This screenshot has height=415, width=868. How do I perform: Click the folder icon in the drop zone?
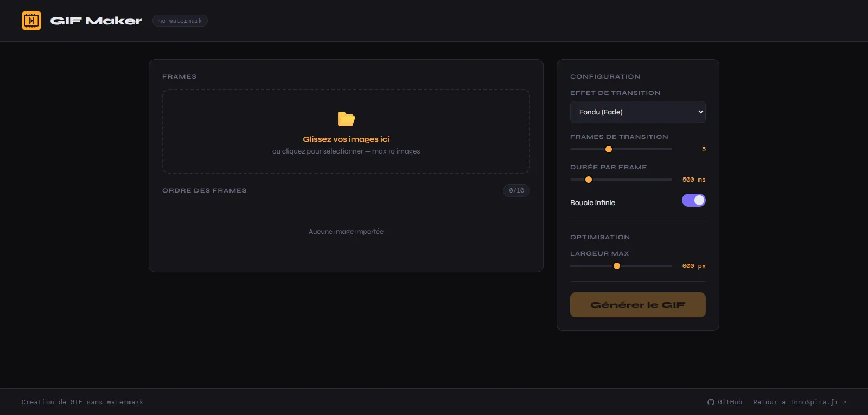(x=346, y=119)
